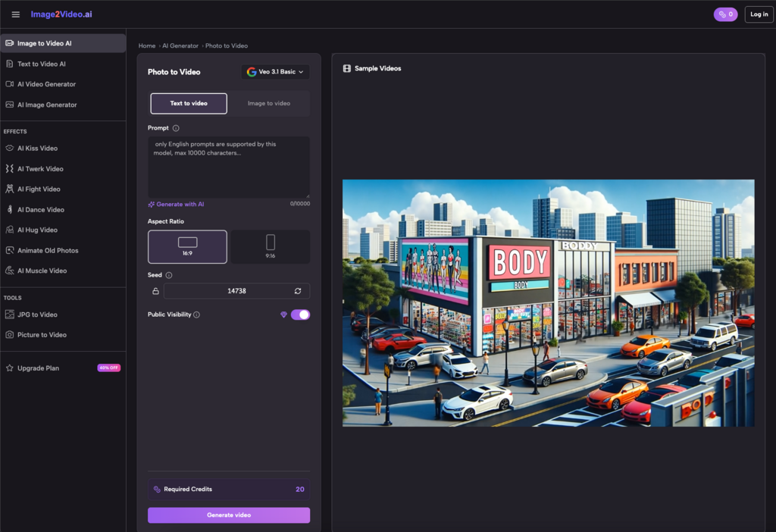776x532 pixels.
Task: Click inside the Prompt text area
Action: point(229,167)
